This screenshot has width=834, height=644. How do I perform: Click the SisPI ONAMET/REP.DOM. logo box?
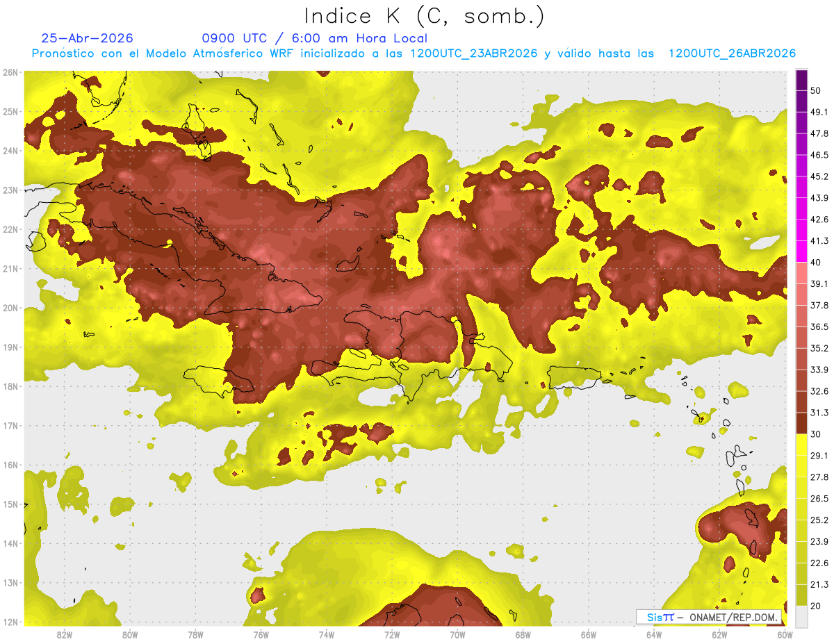coord(709,617)
